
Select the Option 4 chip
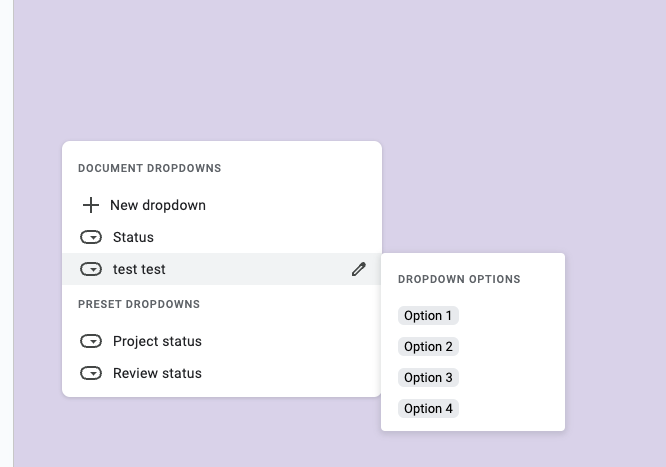428,409
